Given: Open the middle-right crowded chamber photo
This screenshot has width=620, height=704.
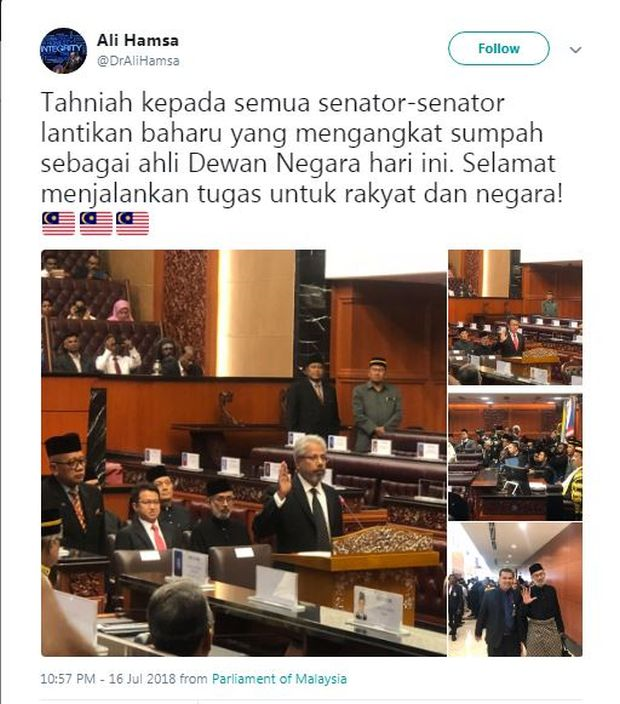Looking at the screenshot, I should 515,457.
